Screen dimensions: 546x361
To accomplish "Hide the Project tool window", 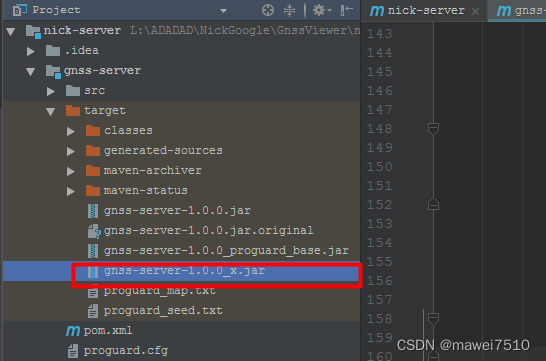I will [346, 10].
